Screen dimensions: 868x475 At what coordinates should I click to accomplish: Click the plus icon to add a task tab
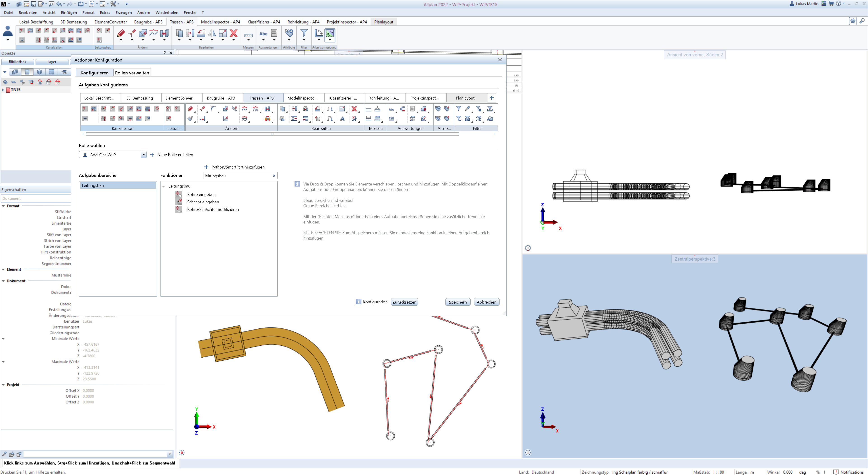(492, 98)
